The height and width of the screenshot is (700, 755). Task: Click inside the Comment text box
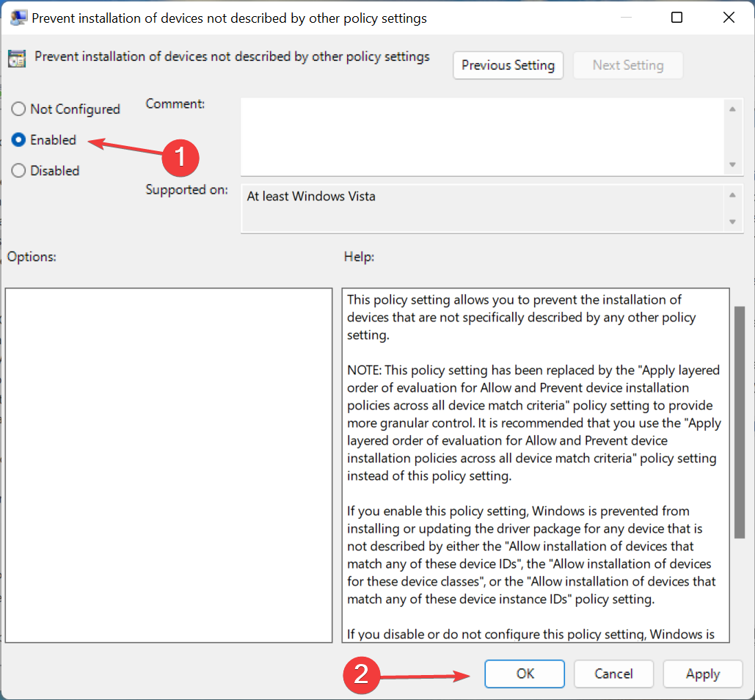pyautogui.click(x=481, y=136)
